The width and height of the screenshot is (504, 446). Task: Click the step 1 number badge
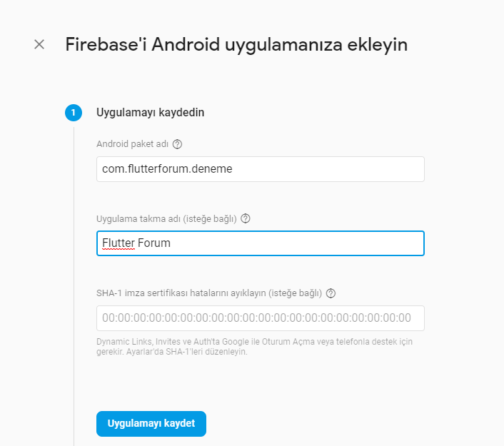coord(74,112)
